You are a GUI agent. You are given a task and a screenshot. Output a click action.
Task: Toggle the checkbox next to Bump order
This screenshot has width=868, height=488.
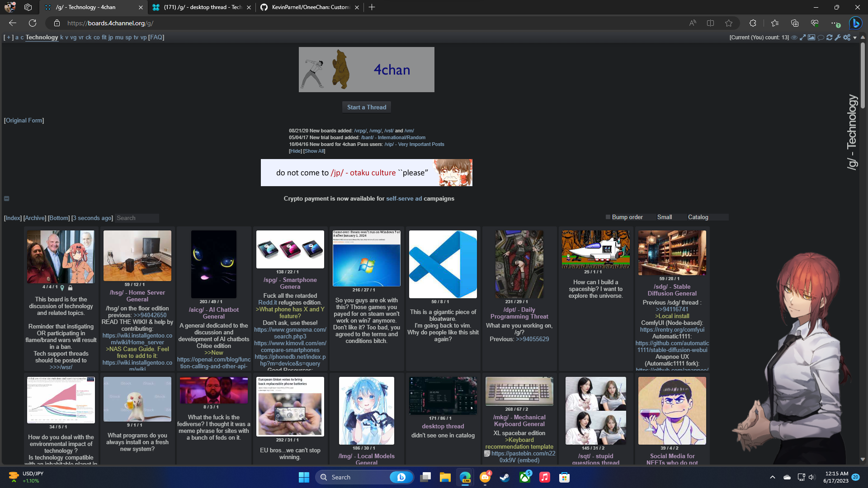pos(608,217)
